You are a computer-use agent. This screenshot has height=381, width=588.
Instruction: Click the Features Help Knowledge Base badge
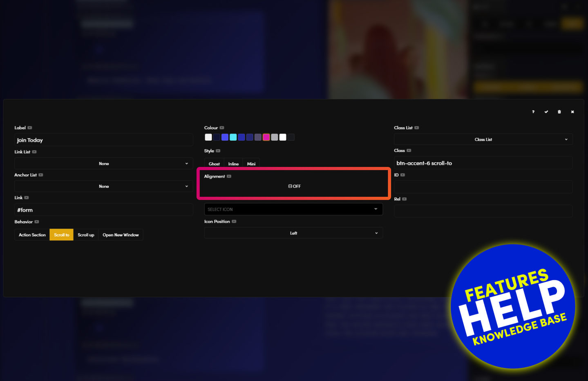tap(512, 306)
